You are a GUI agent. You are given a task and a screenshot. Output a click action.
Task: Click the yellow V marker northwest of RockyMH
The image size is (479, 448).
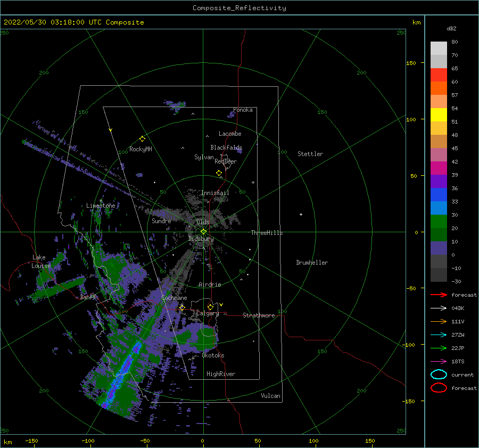tap(111, 130)
